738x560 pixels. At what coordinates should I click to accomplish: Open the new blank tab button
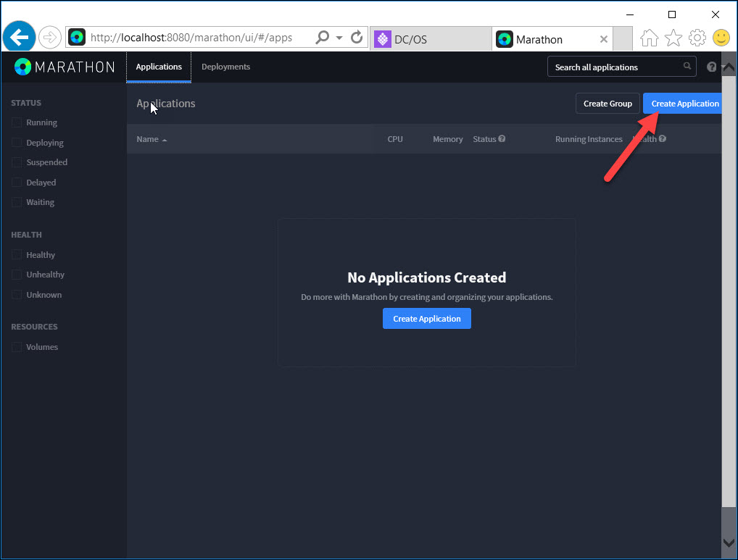point(623,38)
